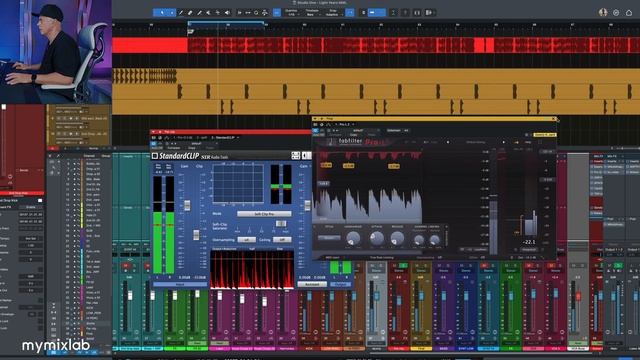The image size is (640, 360).
Task: Open the home start page icon
Action: coord(629,13)
